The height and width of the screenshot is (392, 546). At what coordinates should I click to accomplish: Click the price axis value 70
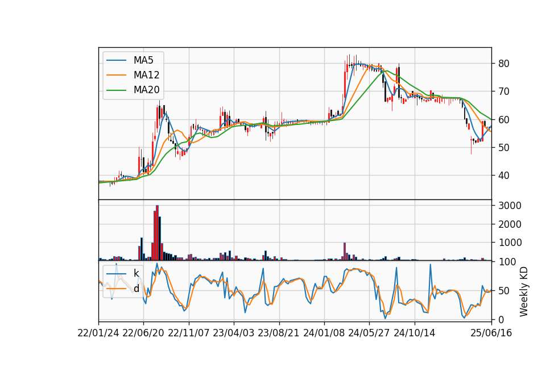point(504,91)
